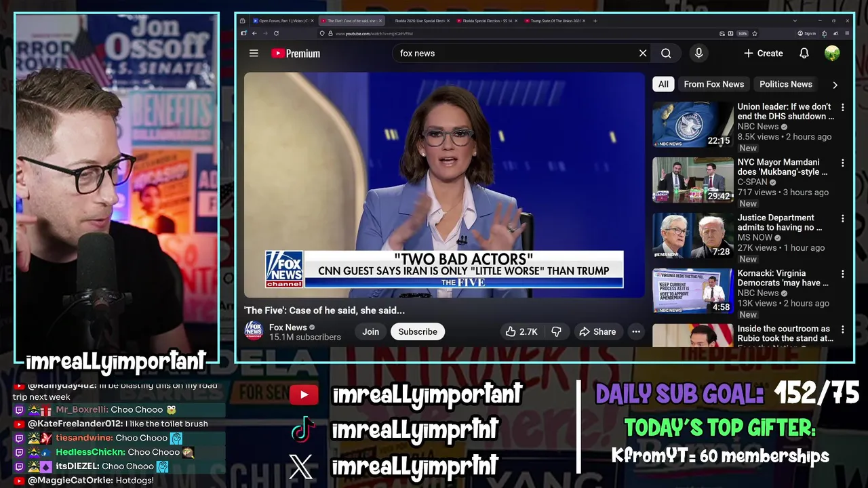Switch to Trump State Of The Union tab

(x=555, y=21)
